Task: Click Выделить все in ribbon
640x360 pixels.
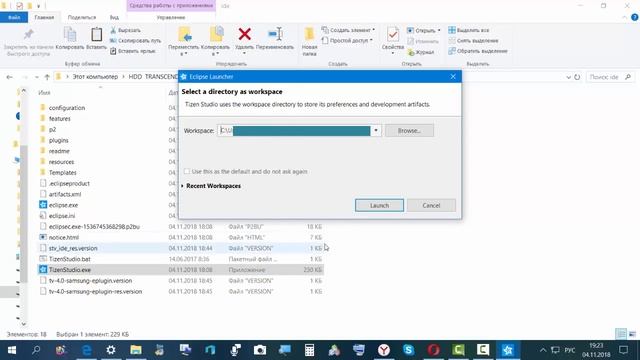Action: [x=469, y=30]
